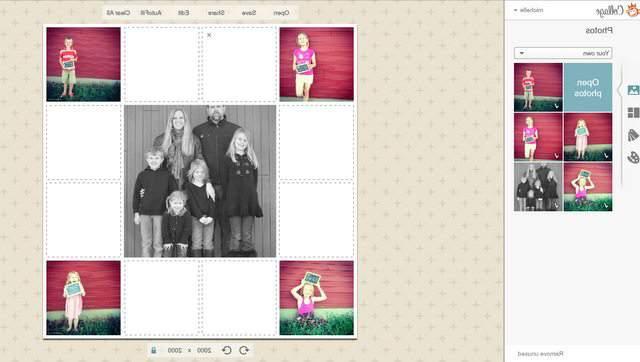Open the Layouts grid icon in sidebar
The image size is (640, 362).
(x=633, y=112)
